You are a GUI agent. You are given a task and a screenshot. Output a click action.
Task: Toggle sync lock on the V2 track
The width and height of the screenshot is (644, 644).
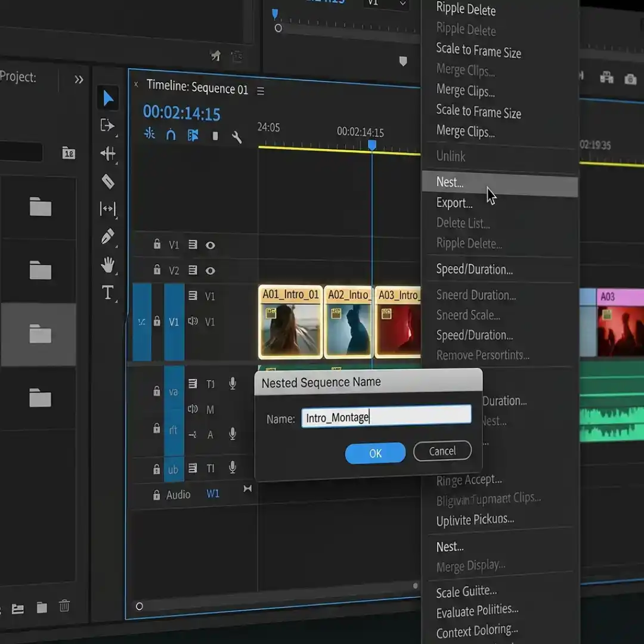pos(193,270)
